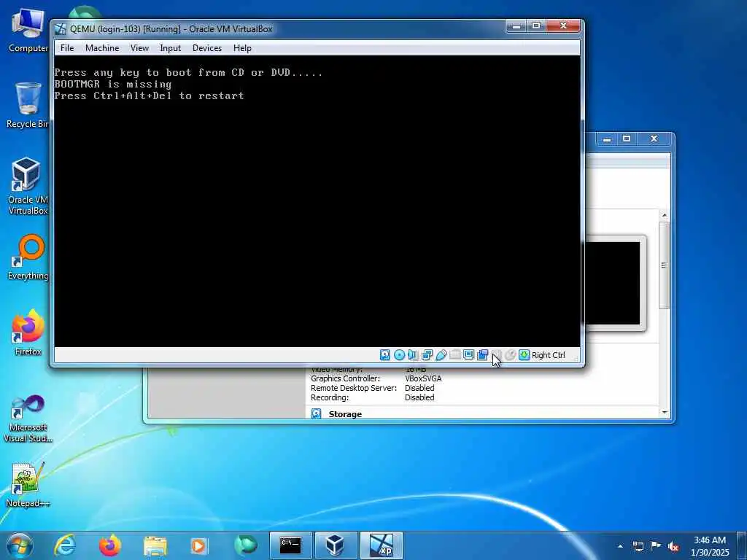This screenshot has width=747, height=560.
Task: Close the QEMU VM window
Action: (x=563, y=26)
